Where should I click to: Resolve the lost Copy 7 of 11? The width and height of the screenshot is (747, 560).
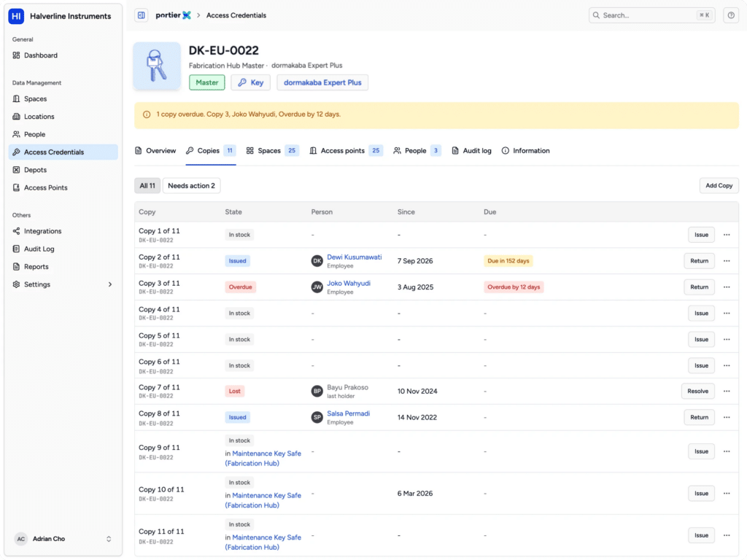point(698,391)
